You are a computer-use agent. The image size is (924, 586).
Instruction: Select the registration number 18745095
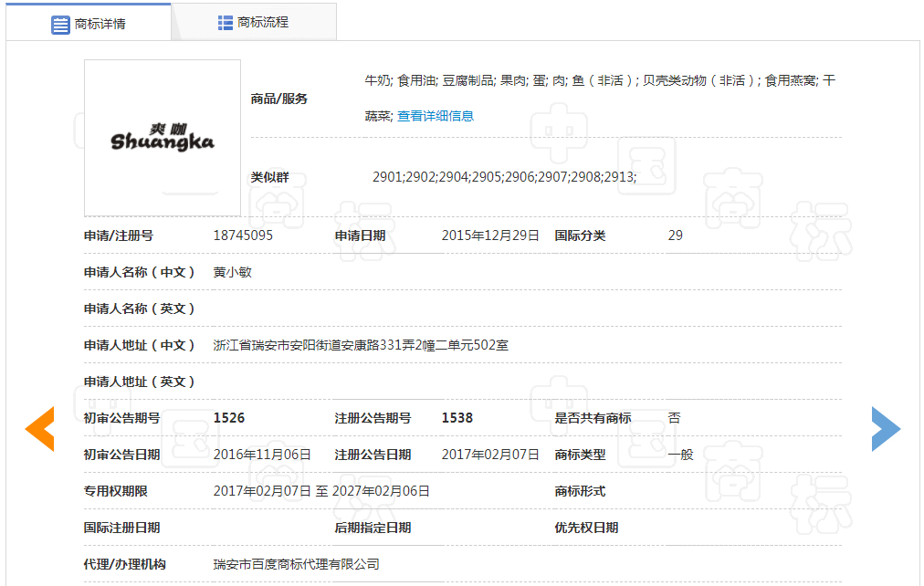[243, 235]
